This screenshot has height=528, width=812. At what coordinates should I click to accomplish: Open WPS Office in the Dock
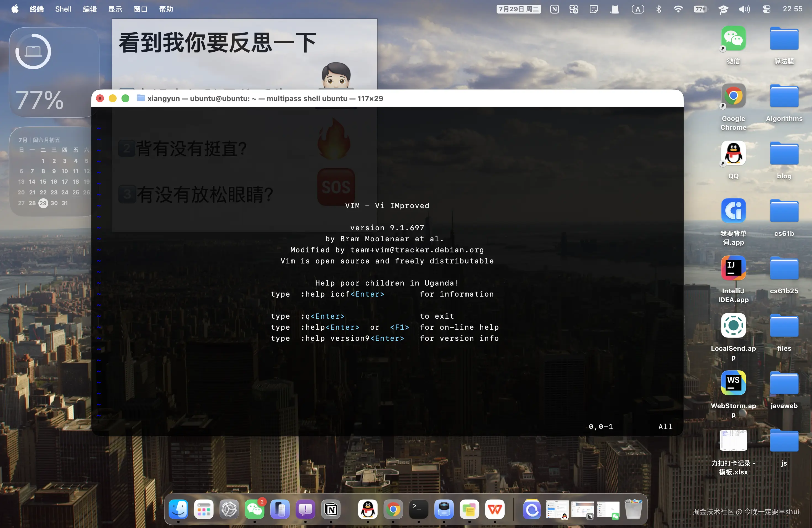pos(495,509)
